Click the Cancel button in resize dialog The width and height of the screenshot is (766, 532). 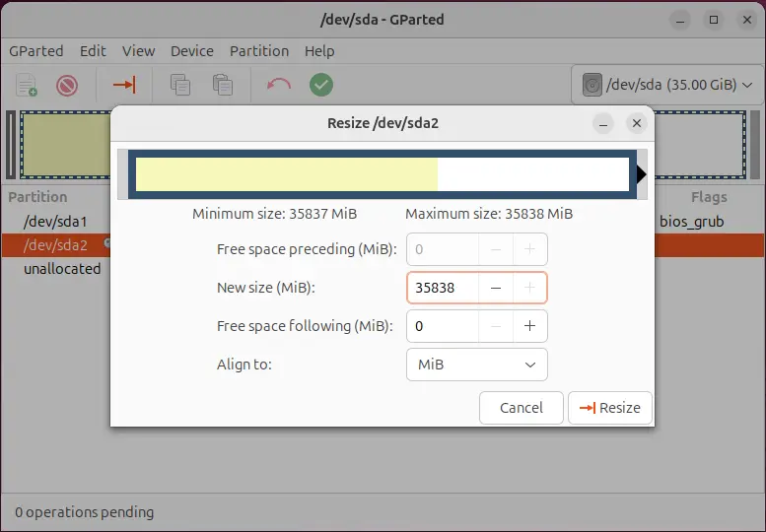click(x=522, y=408)
